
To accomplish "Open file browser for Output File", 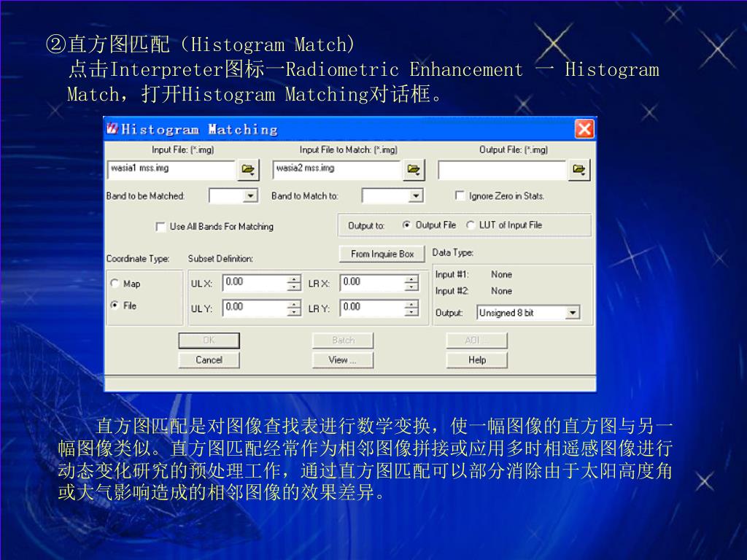I will [x=578, y=169].
